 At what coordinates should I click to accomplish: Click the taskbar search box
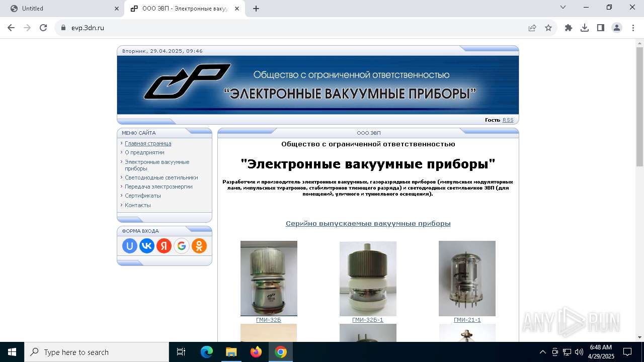[x=97, y=352]
